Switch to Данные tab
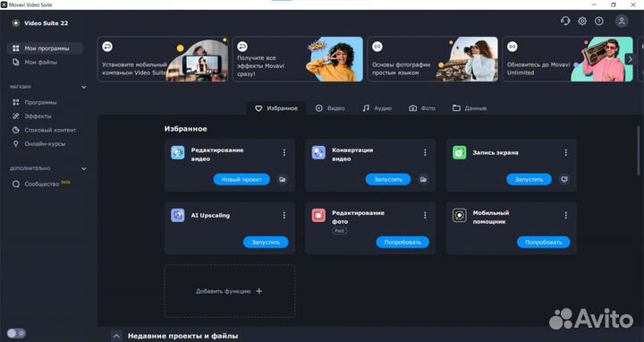644x342 pixels. point(470,108)
